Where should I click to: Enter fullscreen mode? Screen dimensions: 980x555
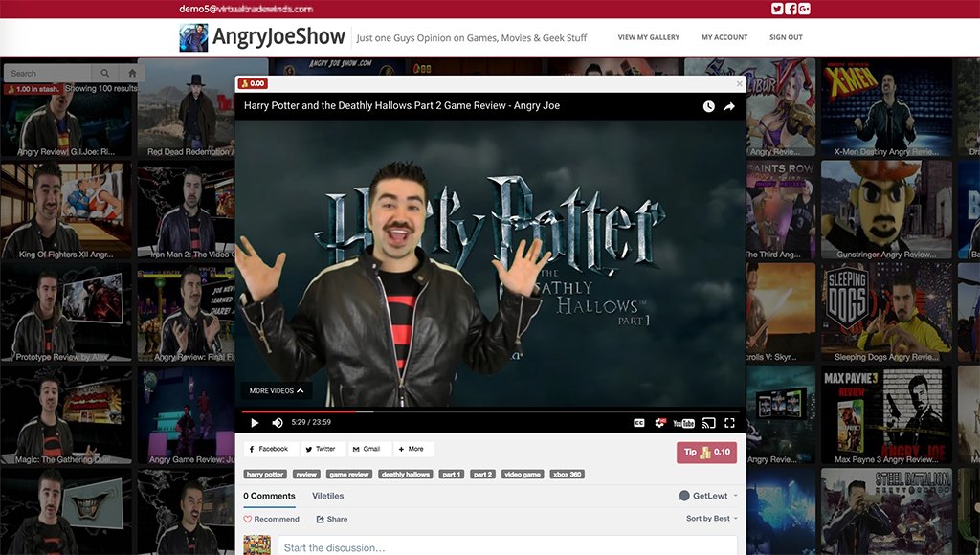click(729, 423)
